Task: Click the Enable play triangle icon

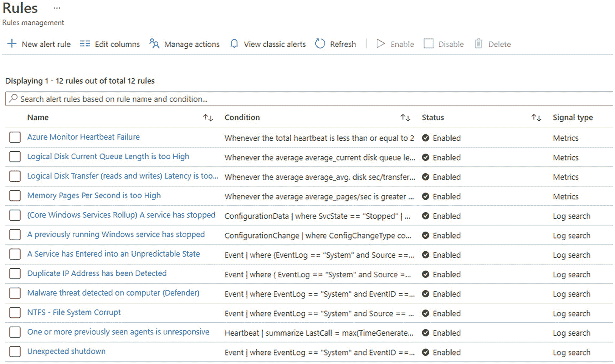Action: (380, 44)
